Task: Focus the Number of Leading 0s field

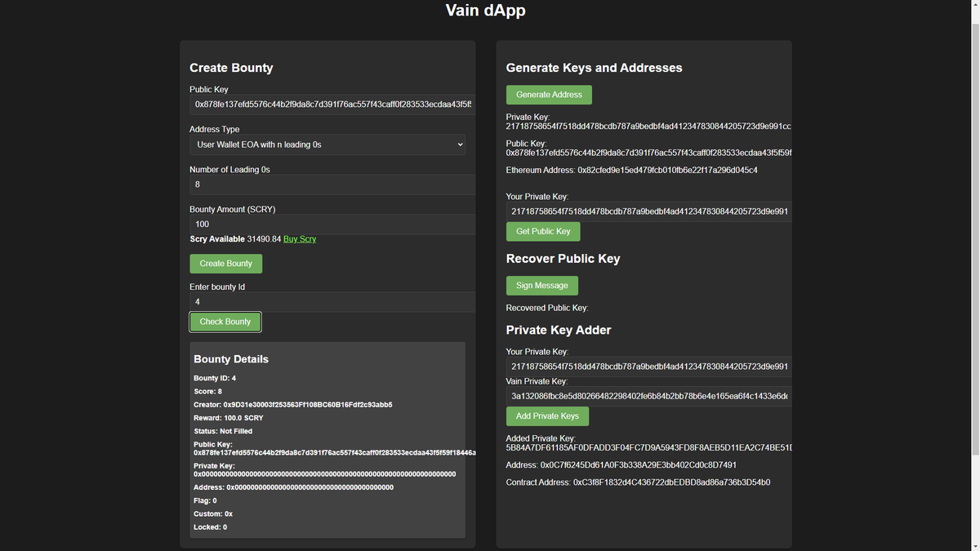Action: 332,184
